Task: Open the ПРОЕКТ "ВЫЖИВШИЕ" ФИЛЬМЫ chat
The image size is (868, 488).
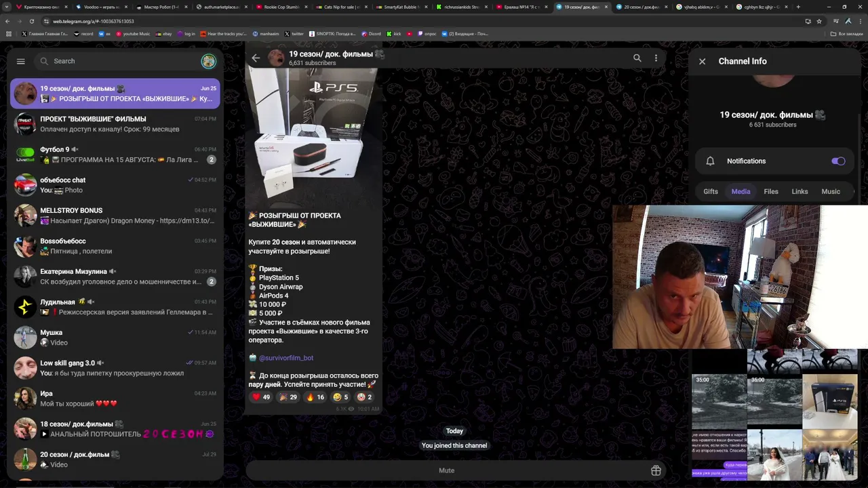Action: pos(115,124)
